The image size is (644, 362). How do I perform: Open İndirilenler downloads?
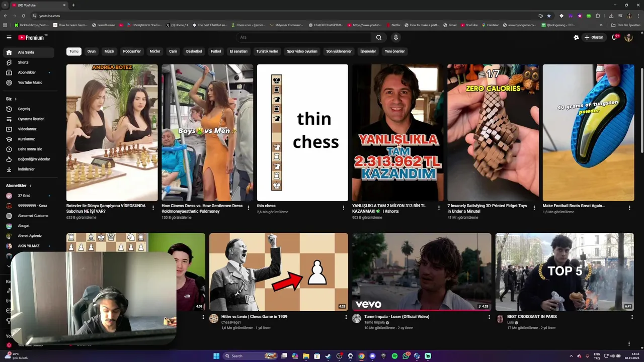click(29, 169)
